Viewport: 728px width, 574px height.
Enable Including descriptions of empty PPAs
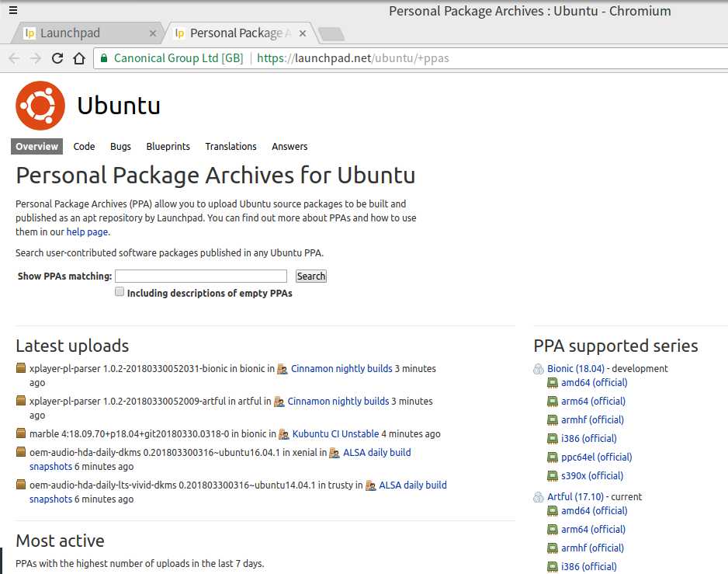click(x=120, y=292)
